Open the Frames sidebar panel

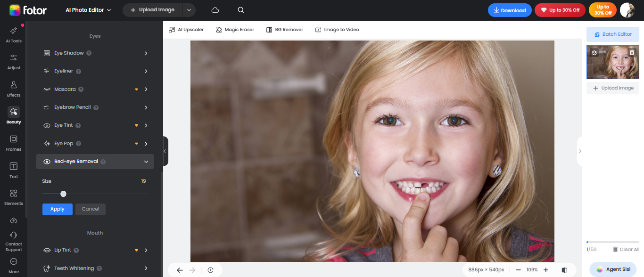click(x=14, y=143)
